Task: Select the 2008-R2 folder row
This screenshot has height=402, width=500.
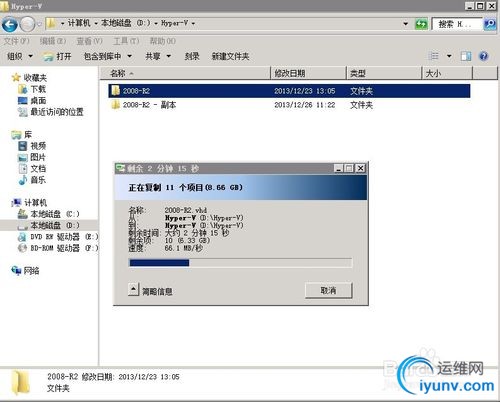Action: pos(289,91)
